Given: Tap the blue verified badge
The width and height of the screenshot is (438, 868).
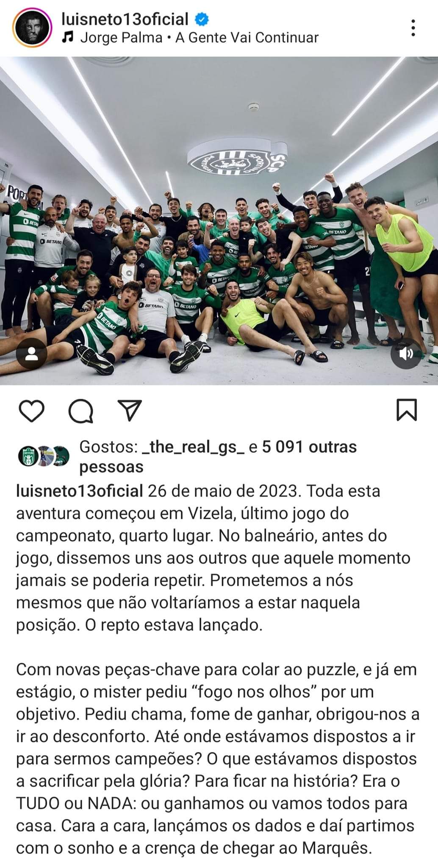Looking at the screenshot, I should [201, 19].
